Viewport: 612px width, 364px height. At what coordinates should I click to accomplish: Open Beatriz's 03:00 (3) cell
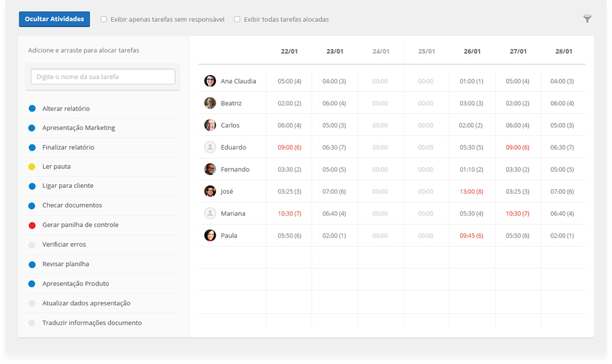tap(471, 103)
